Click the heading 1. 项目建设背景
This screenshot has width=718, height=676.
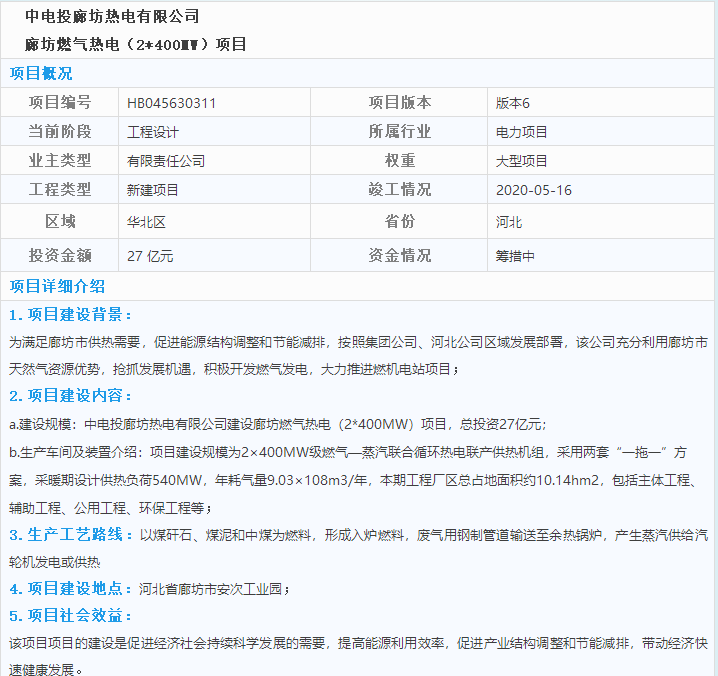pyautogui.click(x=71, y=314)
